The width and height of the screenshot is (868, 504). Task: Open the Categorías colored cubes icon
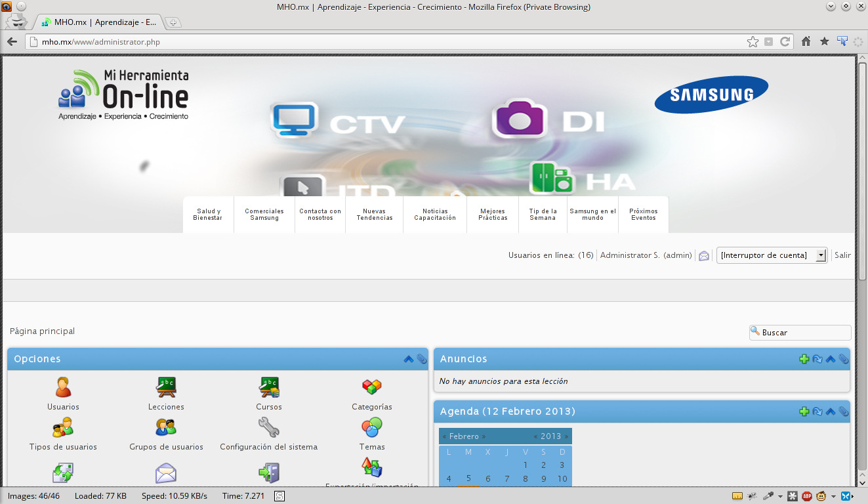372,387
